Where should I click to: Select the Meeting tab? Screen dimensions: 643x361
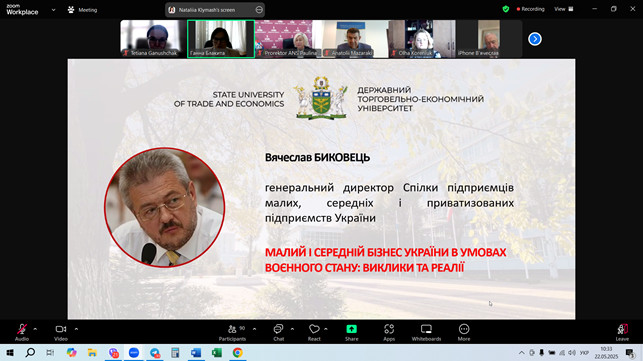point(82,10)
